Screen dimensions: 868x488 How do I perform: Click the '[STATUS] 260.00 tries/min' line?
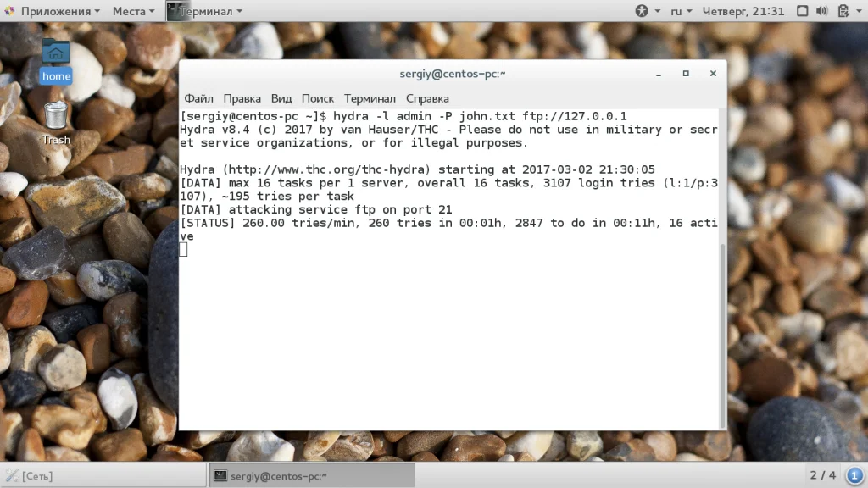point(448,230)
